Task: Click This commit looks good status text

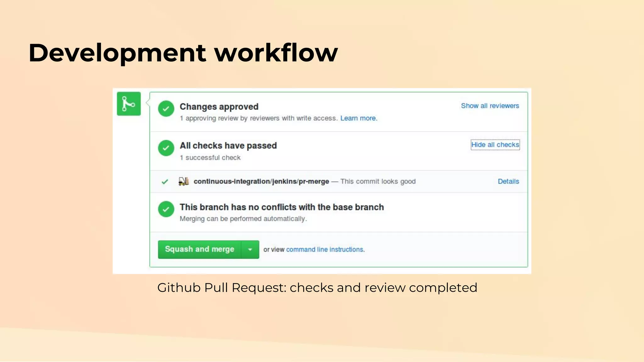Action: click(x=378, y=181)
